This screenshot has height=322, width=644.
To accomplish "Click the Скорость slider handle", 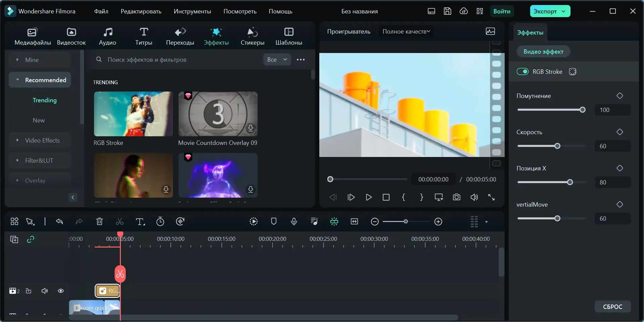I will 557,146.
